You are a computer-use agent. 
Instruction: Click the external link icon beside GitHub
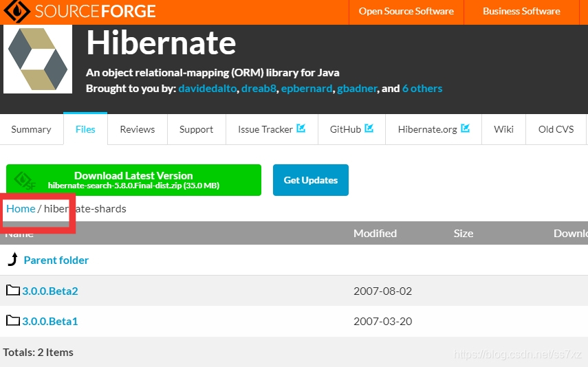pos(369,129)
